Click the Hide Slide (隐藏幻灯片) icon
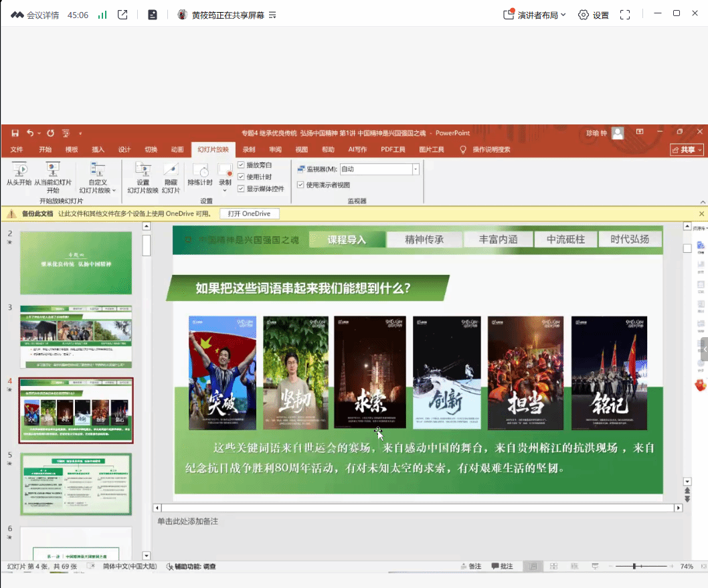 (171, 170)
